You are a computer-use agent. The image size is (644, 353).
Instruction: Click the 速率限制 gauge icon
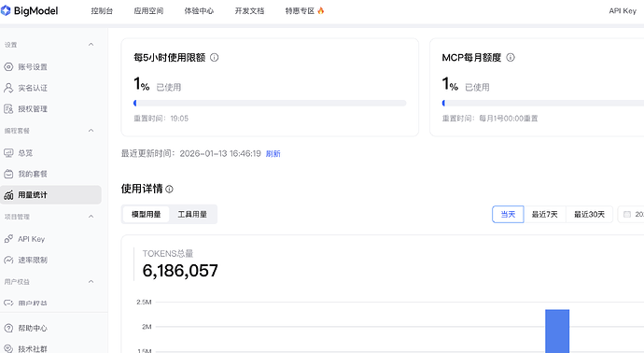point(8,260)
